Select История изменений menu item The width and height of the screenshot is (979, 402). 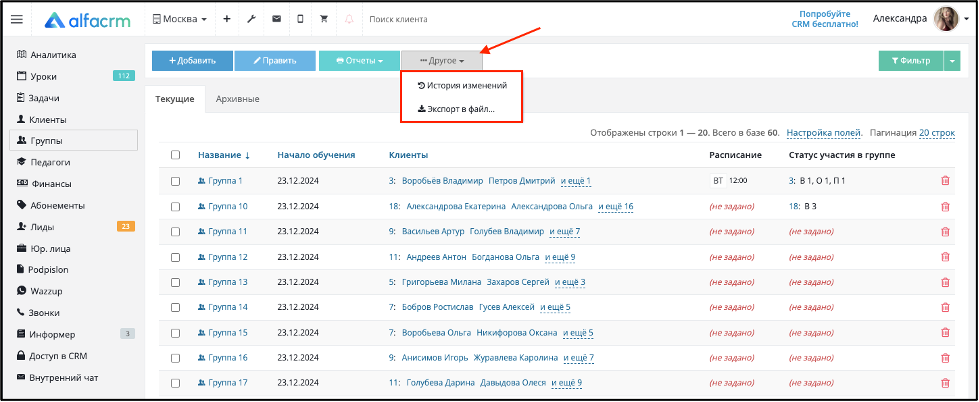click(x=461, y=86)
